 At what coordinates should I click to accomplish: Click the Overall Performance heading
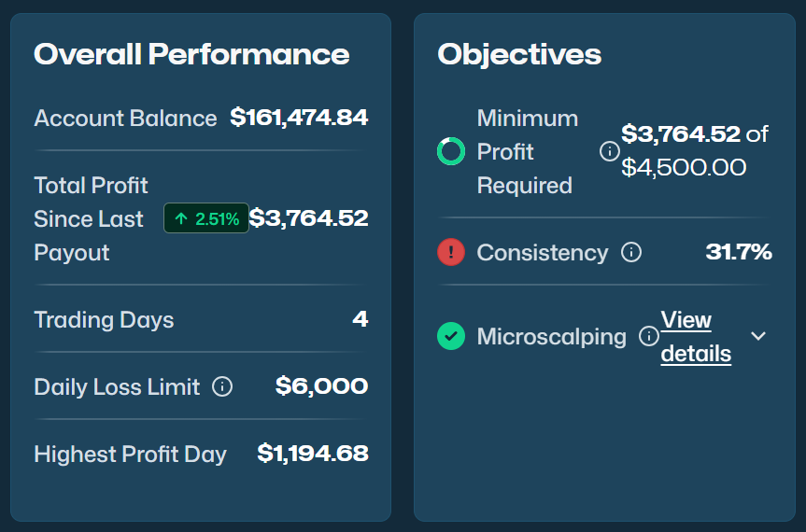191,54
